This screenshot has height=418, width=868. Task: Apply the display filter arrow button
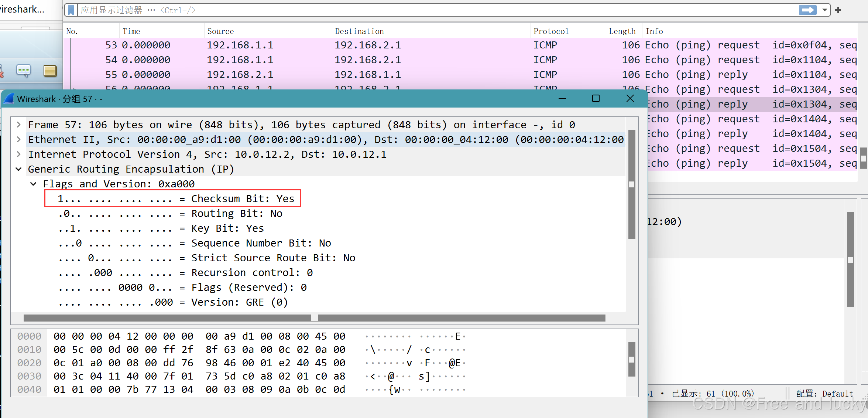[x=807, y=10]
